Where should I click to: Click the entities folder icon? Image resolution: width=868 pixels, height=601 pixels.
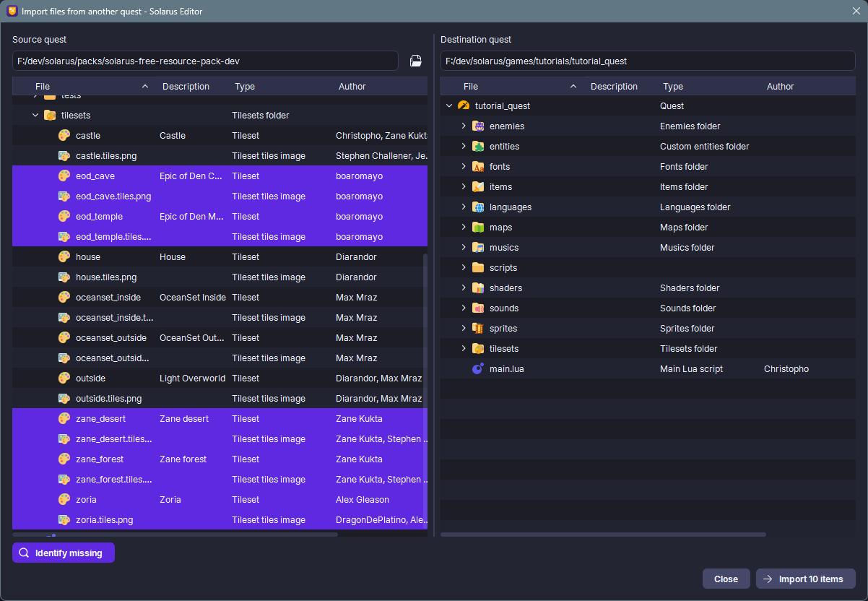(478, 146)
